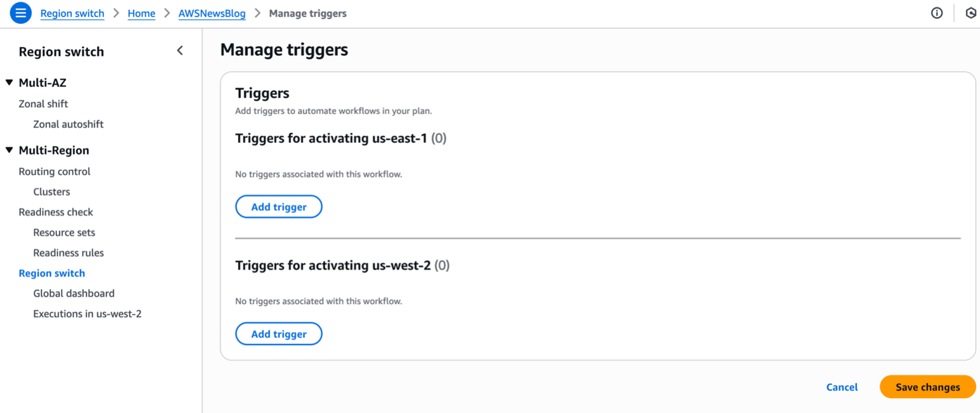Collapse the Region switch side panel
The width and height of the screenshot is (980, 413).
coord(180,51)
